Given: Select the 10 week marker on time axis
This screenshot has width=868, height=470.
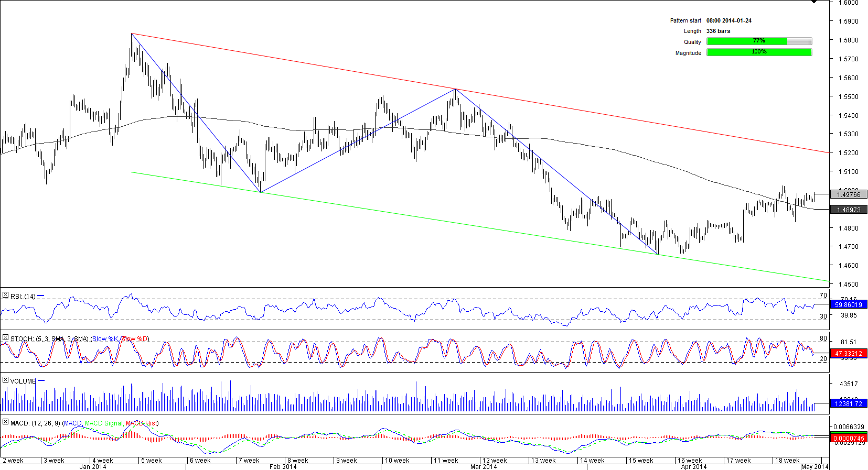Looking at the screenshot, I should point(397,461).
